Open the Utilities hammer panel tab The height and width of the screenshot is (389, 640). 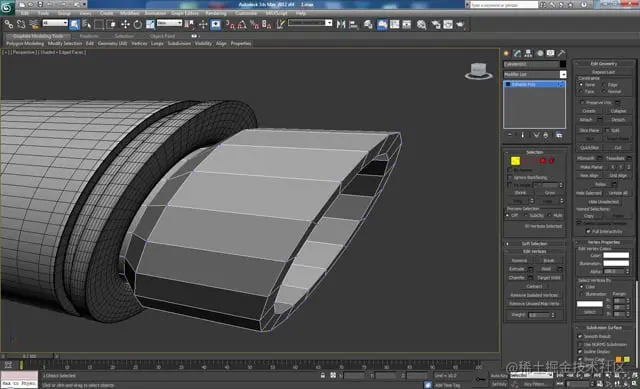point(562,53)
